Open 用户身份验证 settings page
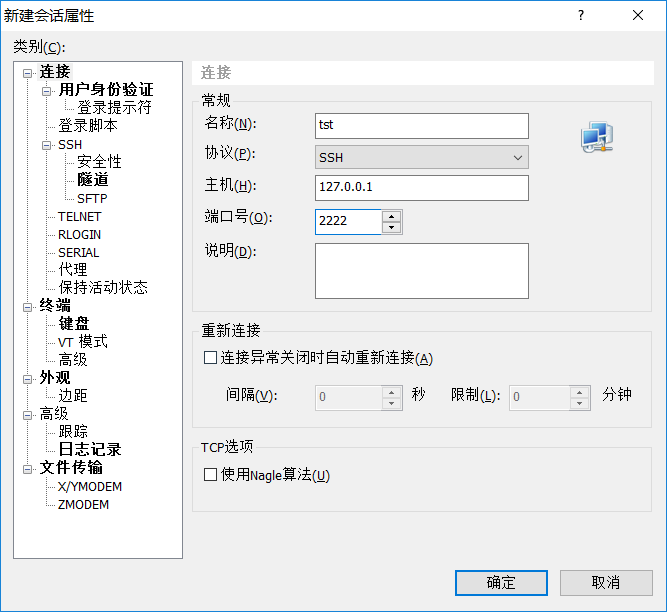 point(106,90)
